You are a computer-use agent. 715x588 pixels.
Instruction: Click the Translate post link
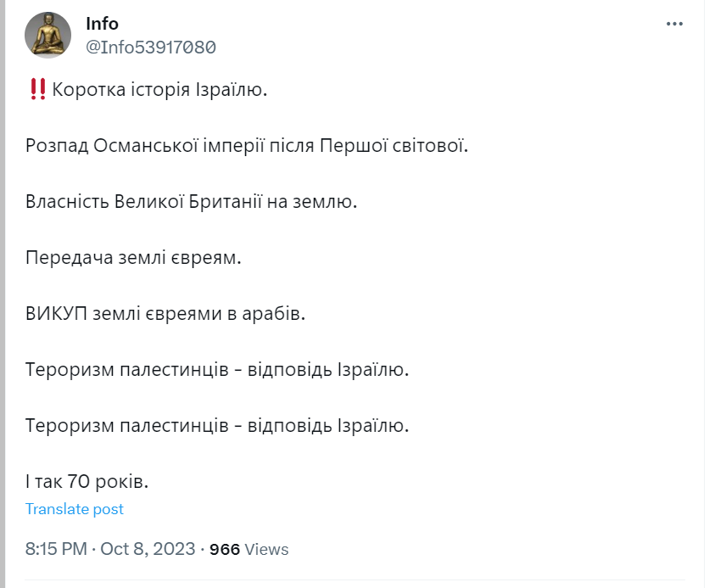point(75,509)
